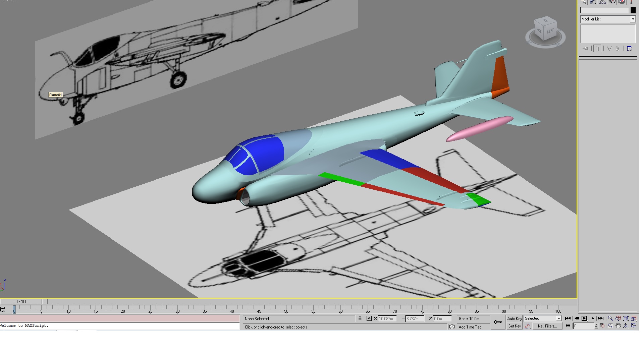
Task: Toggle Show End Result in modifier stack
Action: coord(597,49)
